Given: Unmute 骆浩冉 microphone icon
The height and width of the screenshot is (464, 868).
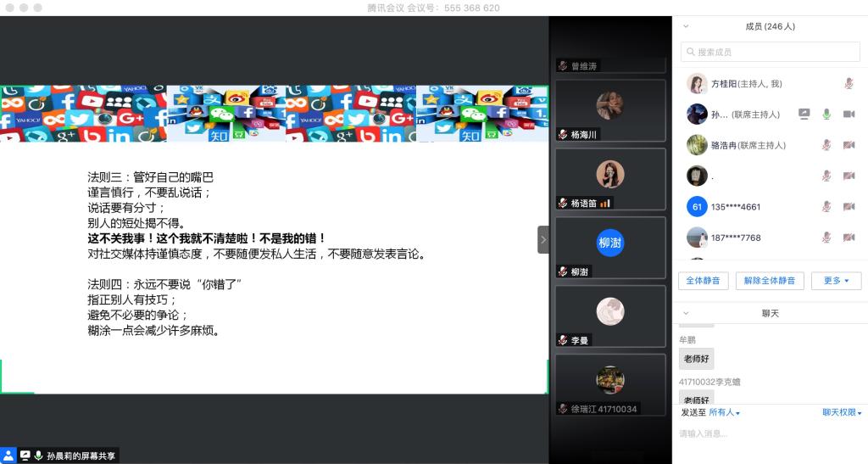Looking at the screenshot, I should click(826, 145).
